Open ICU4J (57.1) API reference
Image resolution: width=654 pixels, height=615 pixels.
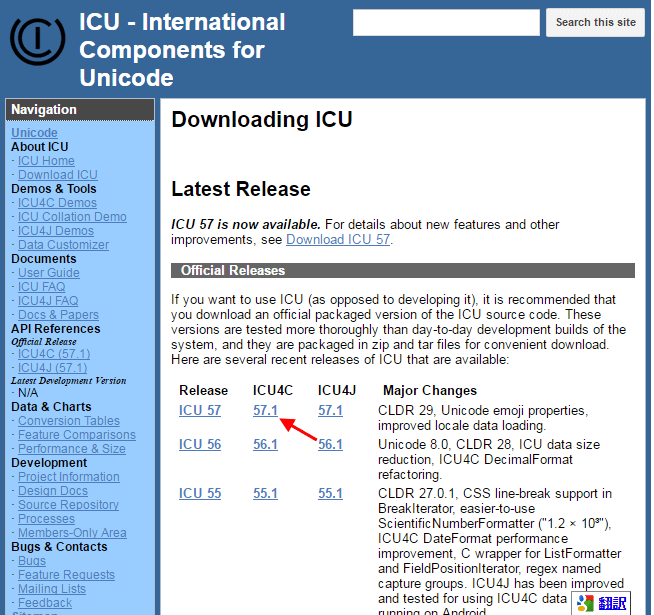pos(53,368)
